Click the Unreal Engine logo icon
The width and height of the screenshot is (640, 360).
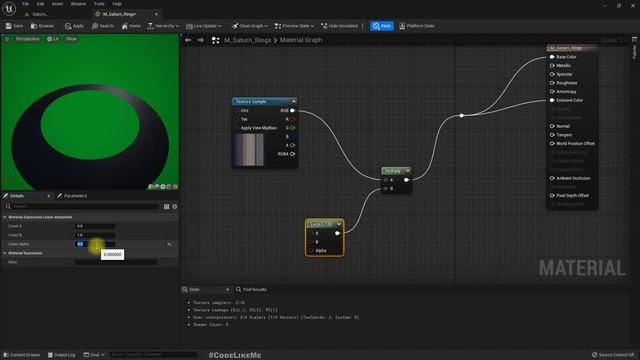pos(9,8)
